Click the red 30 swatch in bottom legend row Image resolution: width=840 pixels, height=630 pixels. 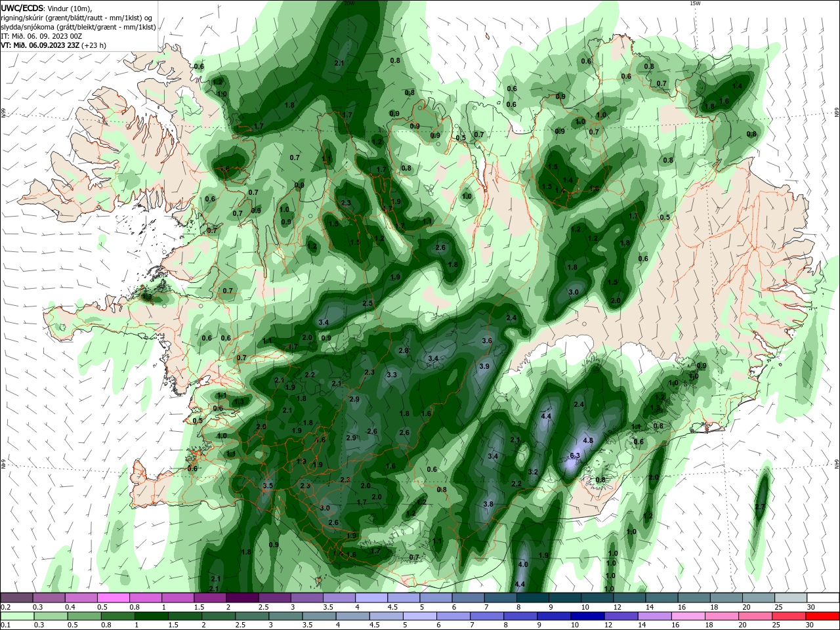pos(823,616)
